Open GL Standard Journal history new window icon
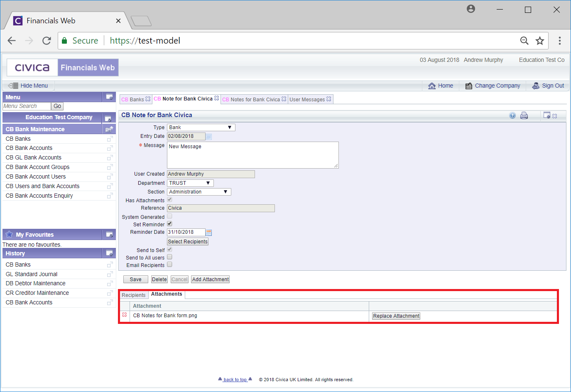The height and width of the screenshot is (392, 571). [x=110, y=274]
